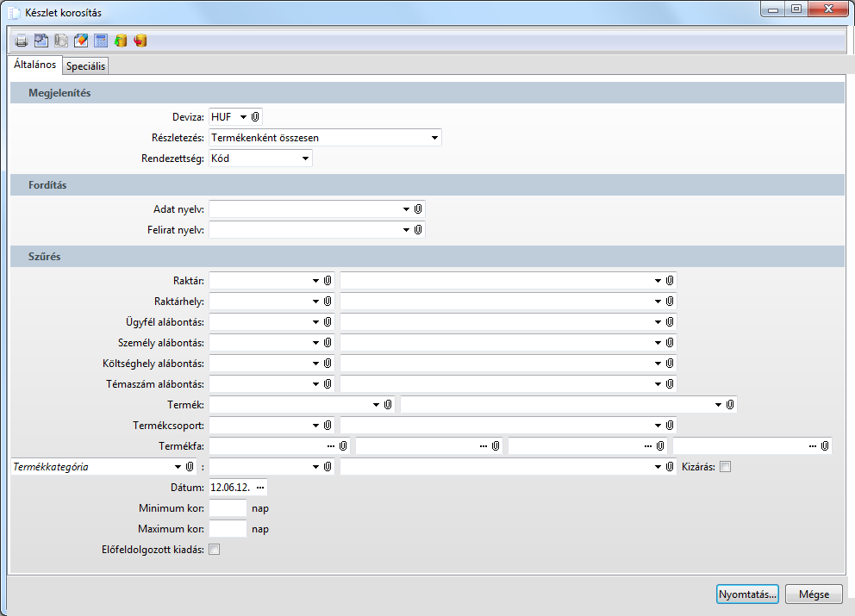
Task: Click the database icon with red arrow
Action: (140, 40)
